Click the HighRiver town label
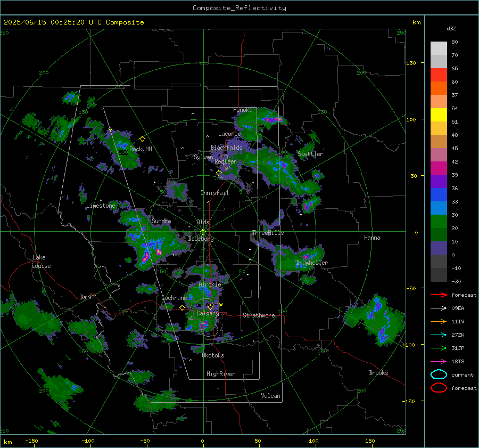Screen dimensions: 479x448 point(221,374)
